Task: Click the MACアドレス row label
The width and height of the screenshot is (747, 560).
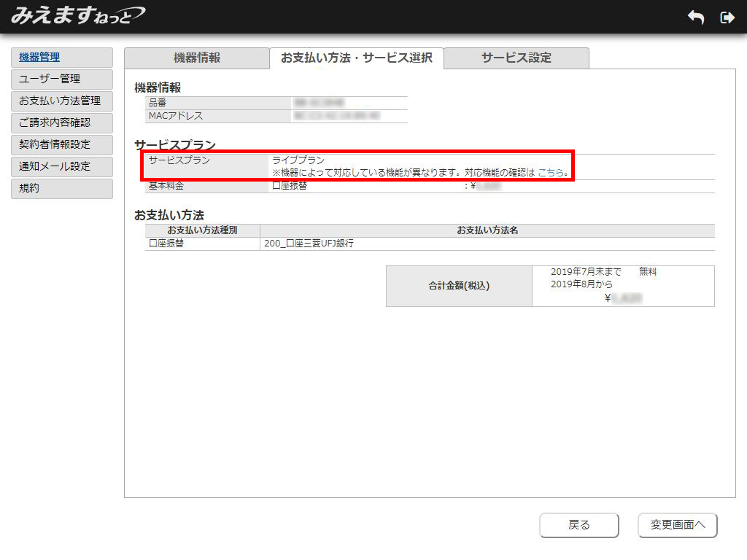Action: pos(176,116)
